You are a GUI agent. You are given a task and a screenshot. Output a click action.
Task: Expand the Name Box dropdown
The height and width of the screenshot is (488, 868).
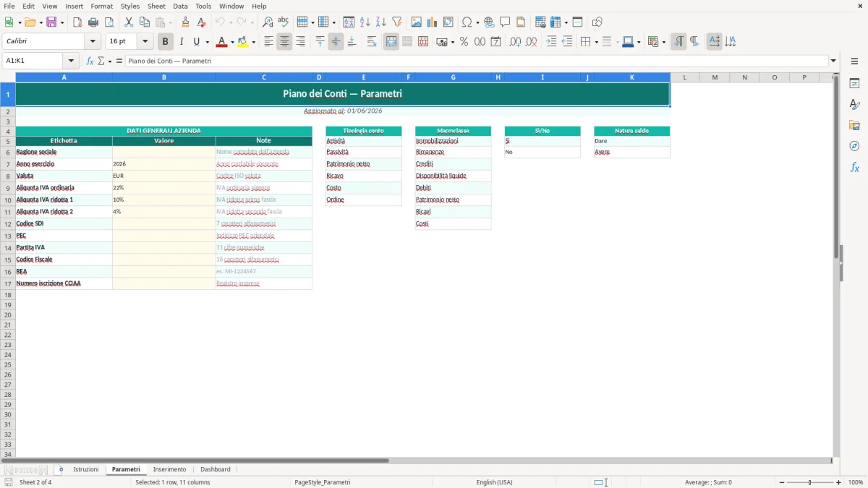[x=71, y=61]
